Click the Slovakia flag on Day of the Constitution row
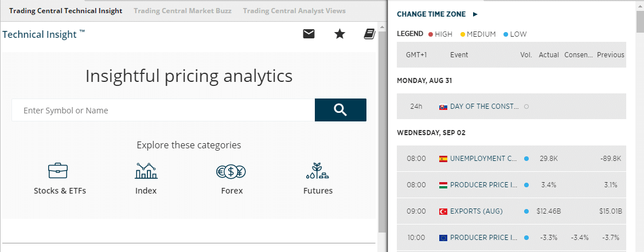 (443, 107)
